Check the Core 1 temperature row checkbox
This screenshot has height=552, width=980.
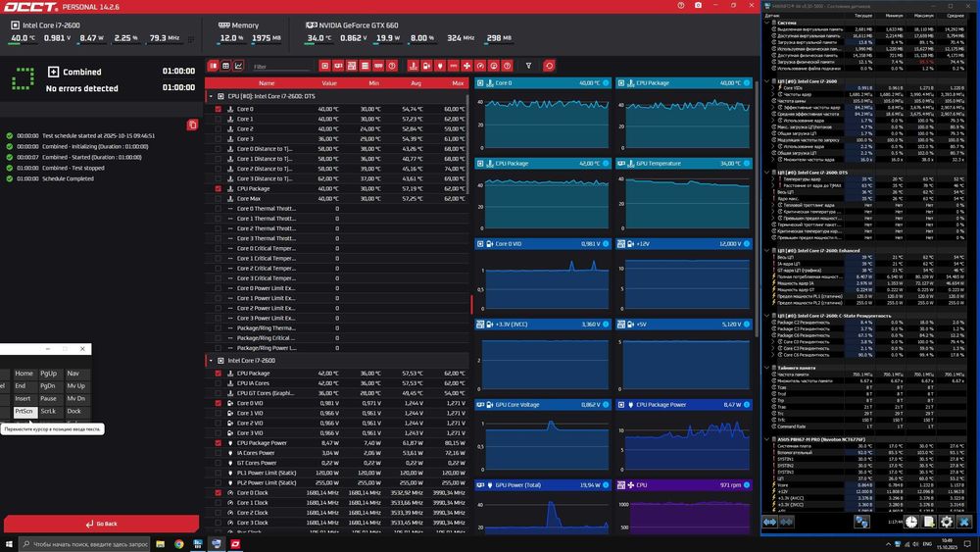(219, 119)
